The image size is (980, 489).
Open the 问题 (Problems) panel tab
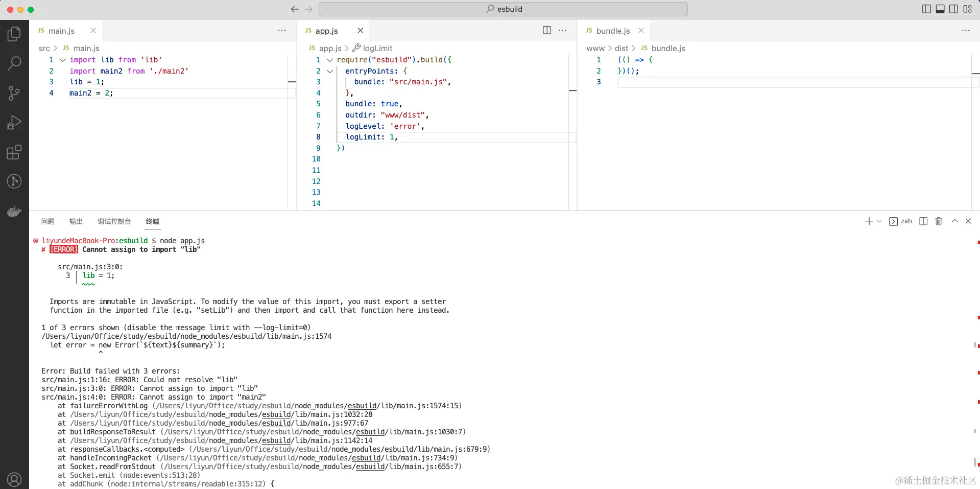point(48,221)
